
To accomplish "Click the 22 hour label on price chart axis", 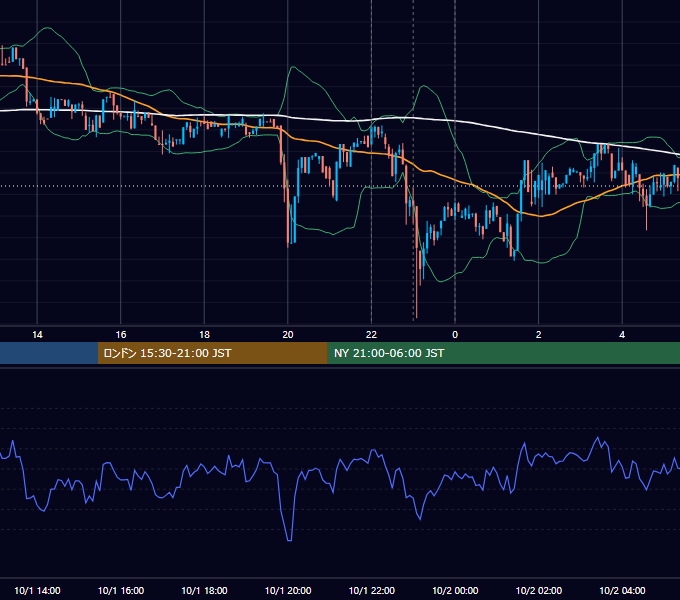I will [x=371, y=335].
